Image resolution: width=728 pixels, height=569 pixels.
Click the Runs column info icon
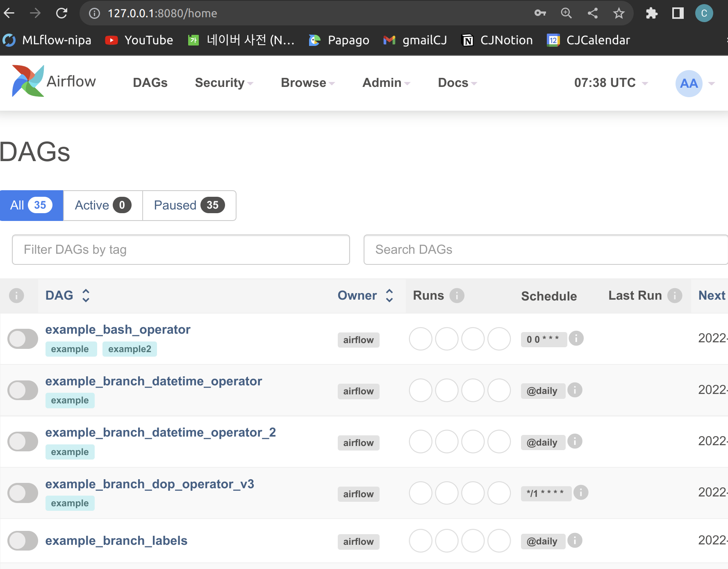tap(457, 296)
